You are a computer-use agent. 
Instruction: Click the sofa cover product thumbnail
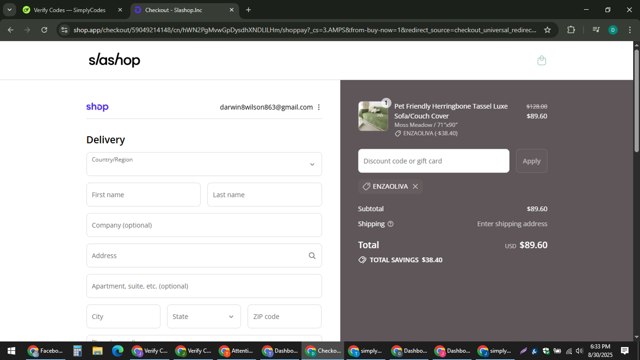(373, 116)
